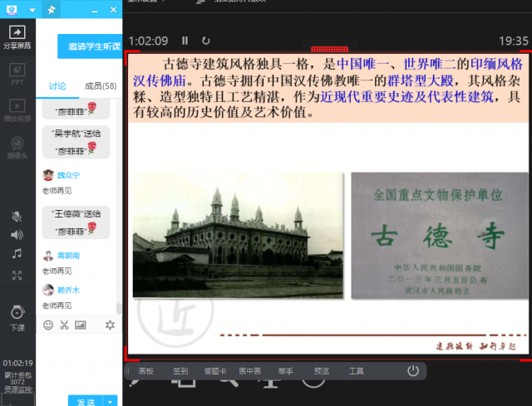Click the music note icon
This screenshot has width=532, height=406.
coord(17,254)
